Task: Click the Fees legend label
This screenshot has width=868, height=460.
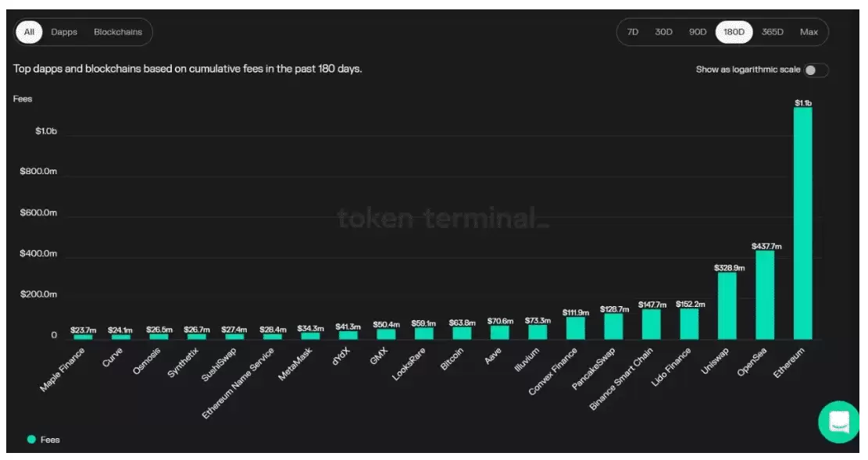Action: (51, 440)
